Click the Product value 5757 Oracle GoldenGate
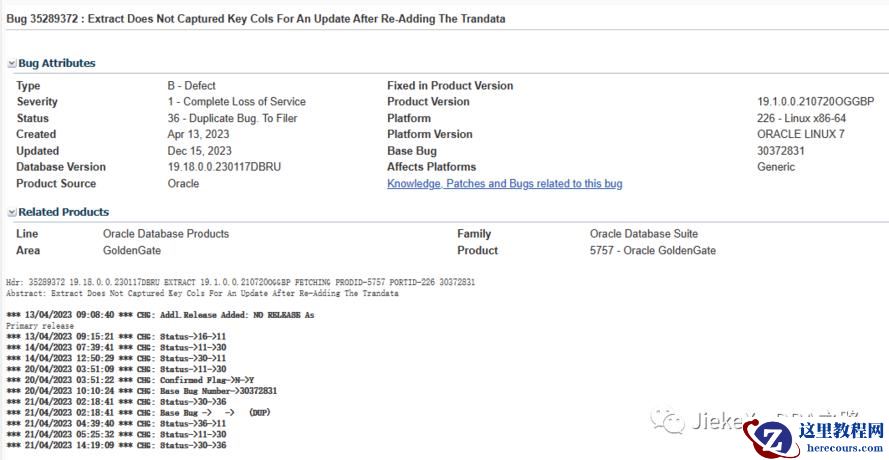Image resolution: width=889 pixels, height=460 pixels. pos(653,251)
